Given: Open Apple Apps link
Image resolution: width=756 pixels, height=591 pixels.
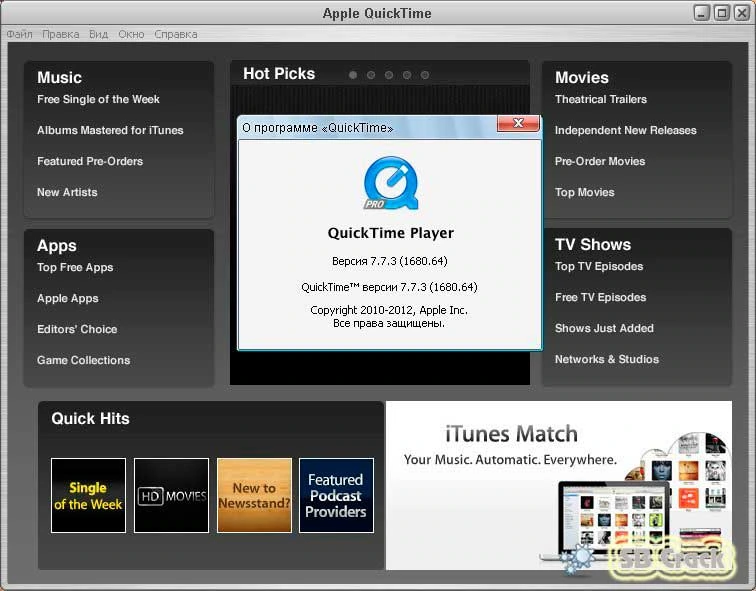Looking at the screenshot, I should pyautogui.click(x=68, y=298).
